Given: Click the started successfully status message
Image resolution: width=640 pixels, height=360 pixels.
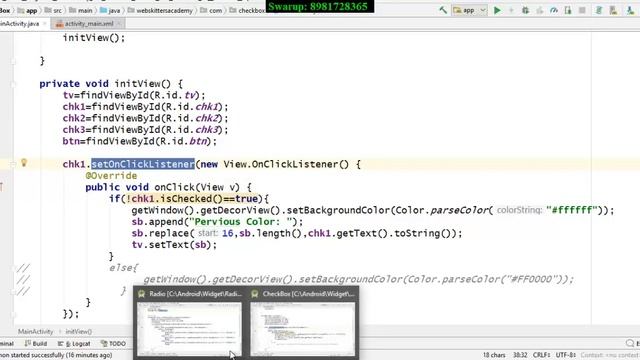Looking at the screenshot, I should (56, 355).
